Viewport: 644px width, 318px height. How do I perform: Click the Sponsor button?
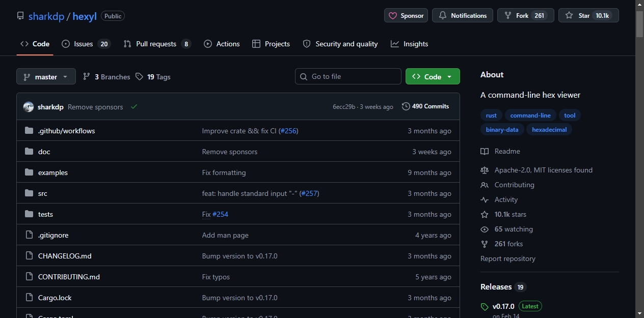click(406, 15)
